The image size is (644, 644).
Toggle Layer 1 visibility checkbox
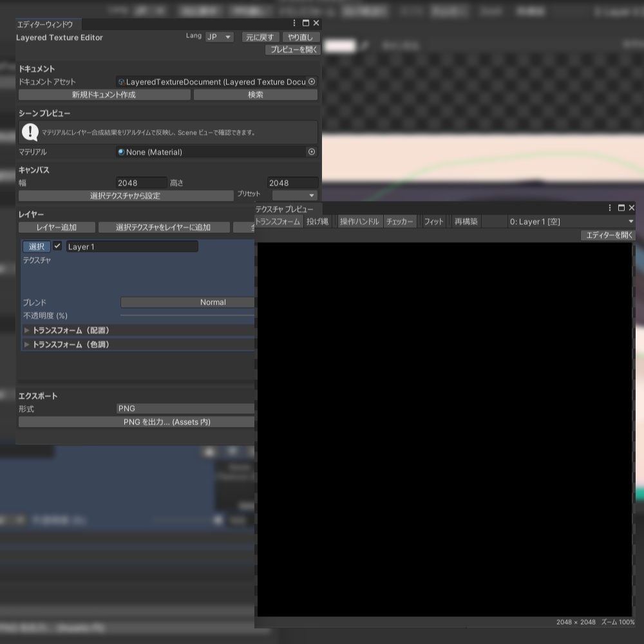(x=57, y=246)
